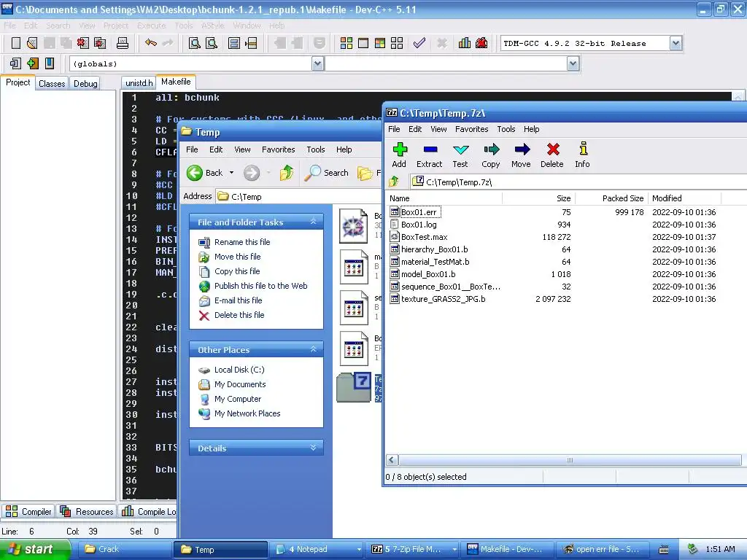Switch to the unistd.h editor tab

[139, 83]
